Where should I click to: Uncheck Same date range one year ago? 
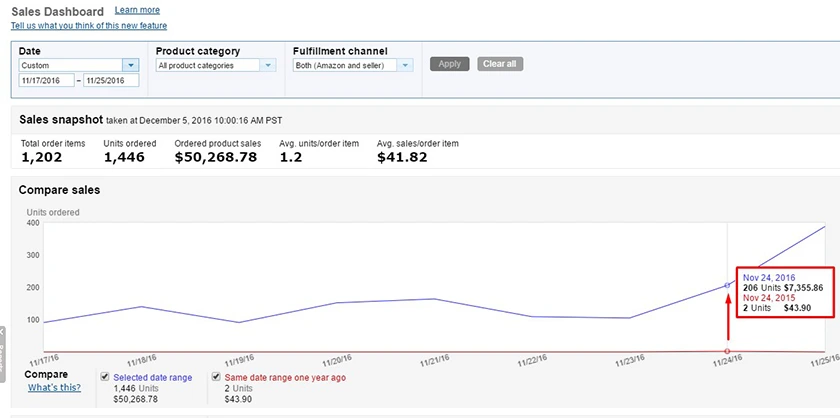[x=216, y=377]
